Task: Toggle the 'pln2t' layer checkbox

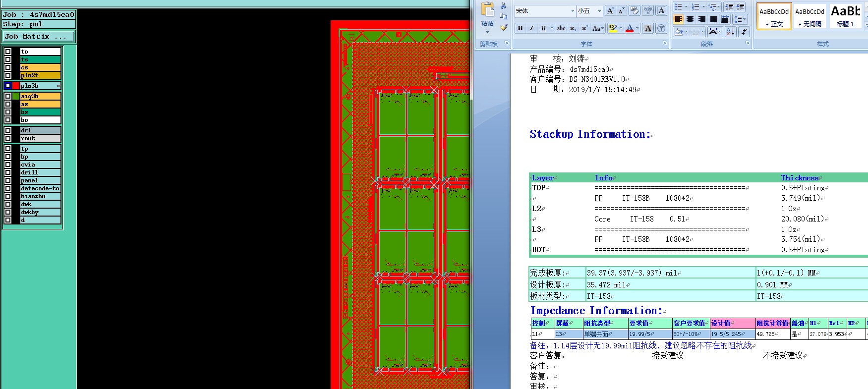Action: tap(8, 75)
